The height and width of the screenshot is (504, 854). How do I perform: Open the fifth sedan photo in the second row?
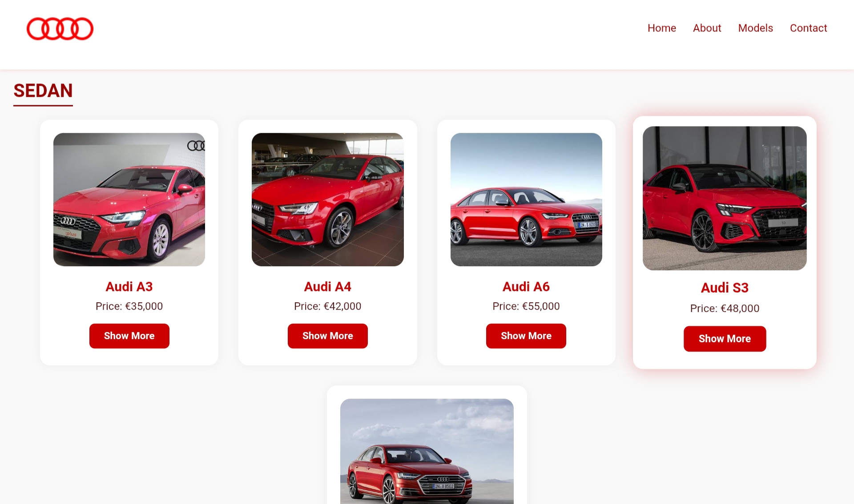pos(427,451)
